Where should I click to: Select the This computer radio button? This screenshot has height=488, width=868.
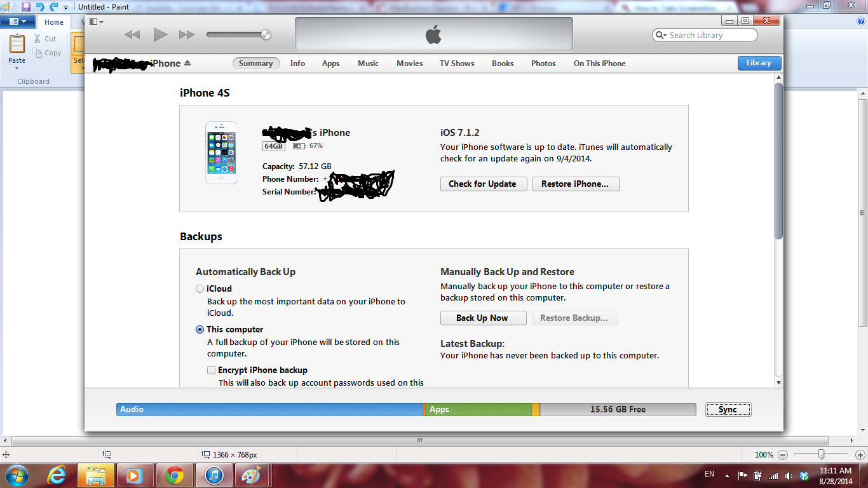(x=200, y=329)
